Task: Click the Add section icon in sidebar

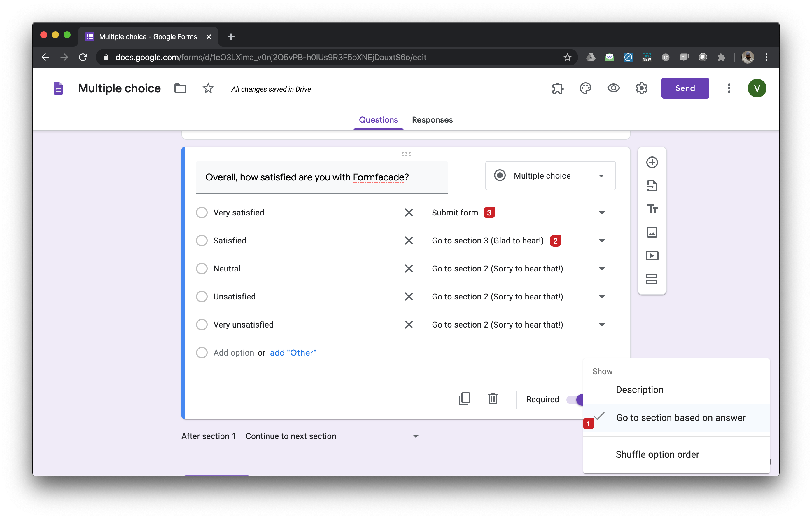Action: click(x=652, y=279)
